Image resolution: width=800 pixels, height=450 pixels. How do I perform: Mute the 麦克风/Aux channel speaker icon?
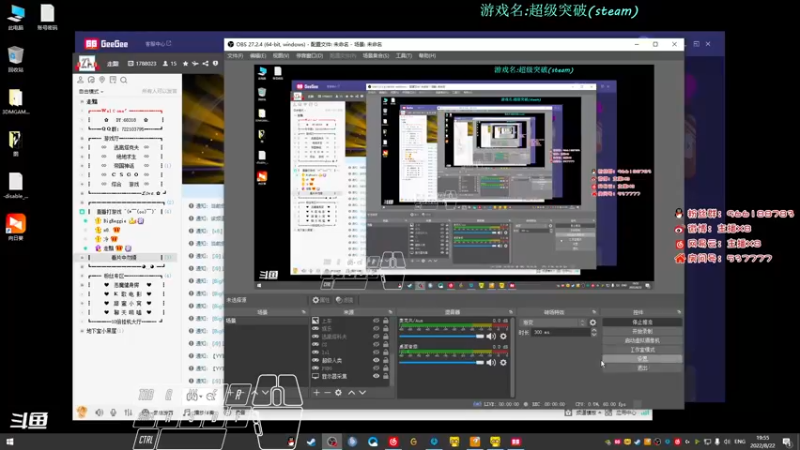(491, 336)
